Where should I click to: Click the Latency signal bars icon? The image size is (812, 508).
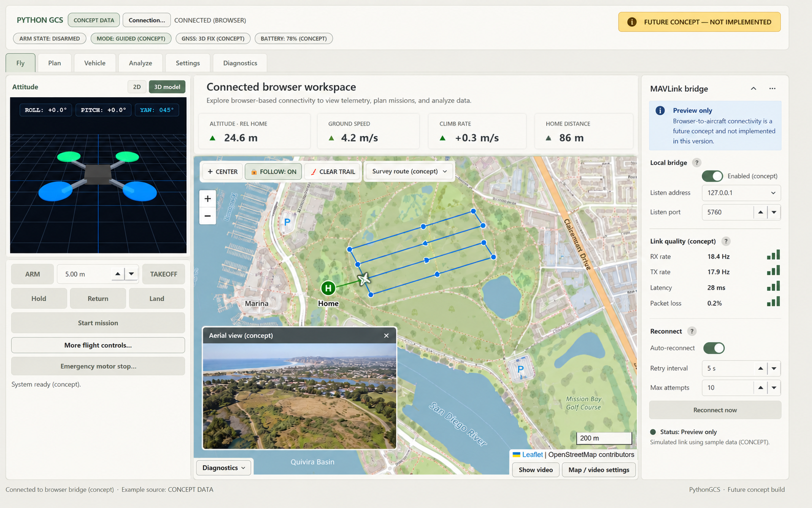pyautogui.click(x=773, y=286)
